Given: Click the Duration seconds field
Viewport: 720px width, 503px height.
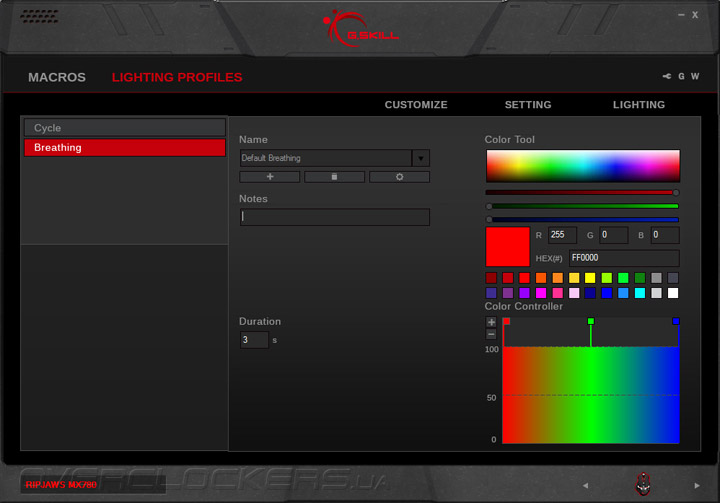Looking at the screenshot, I should tap(254, 340).
